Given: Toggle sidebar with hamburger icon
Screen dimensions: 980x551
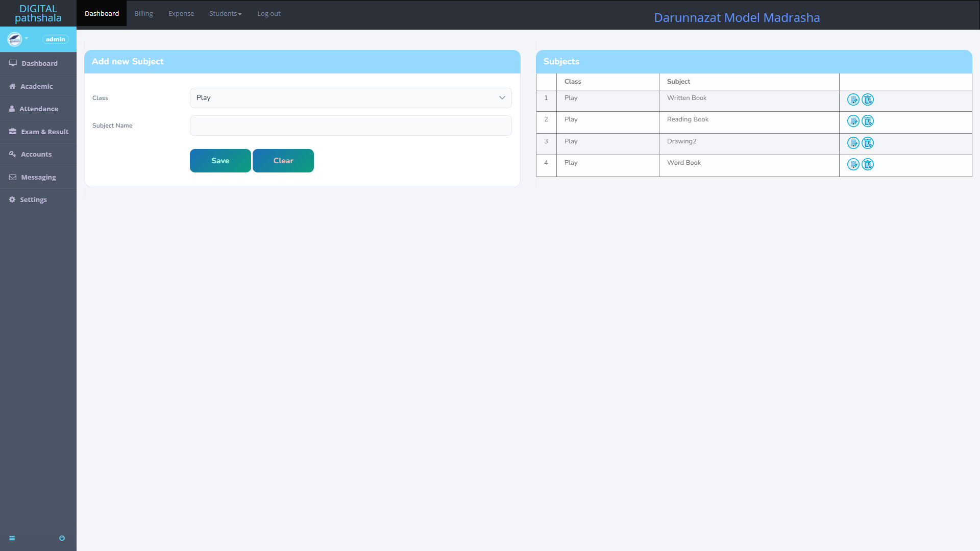Looking at the screenshot, I should tap(12, 538).
